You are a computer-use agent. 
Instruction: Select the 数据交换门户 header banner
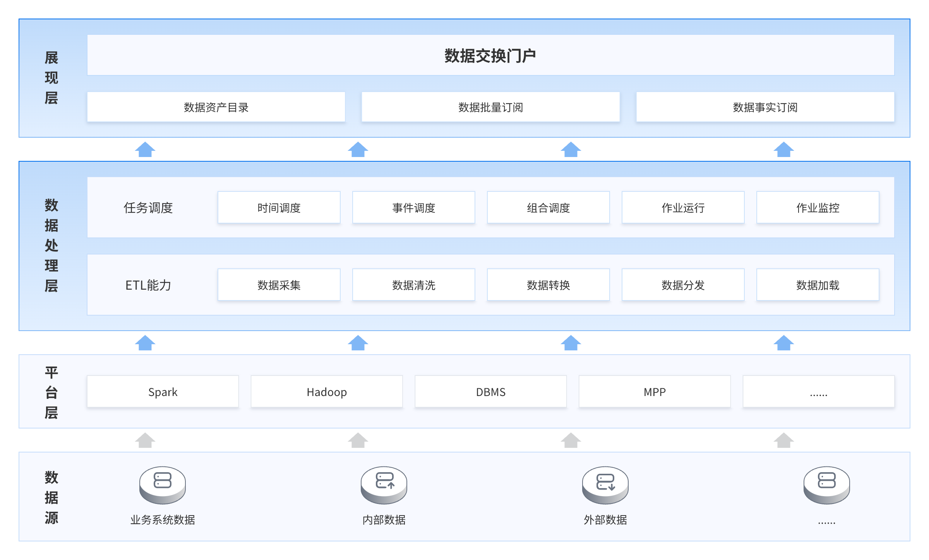click(490, 55)
